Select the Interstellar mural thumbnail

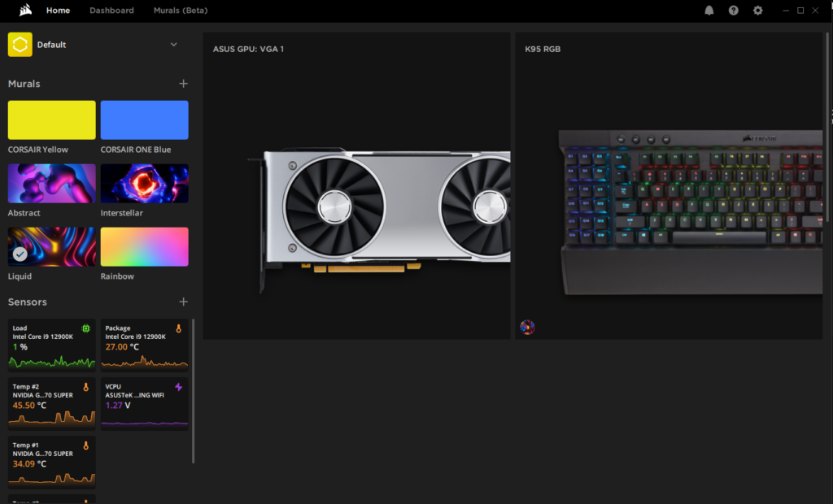tap(145, 183)
